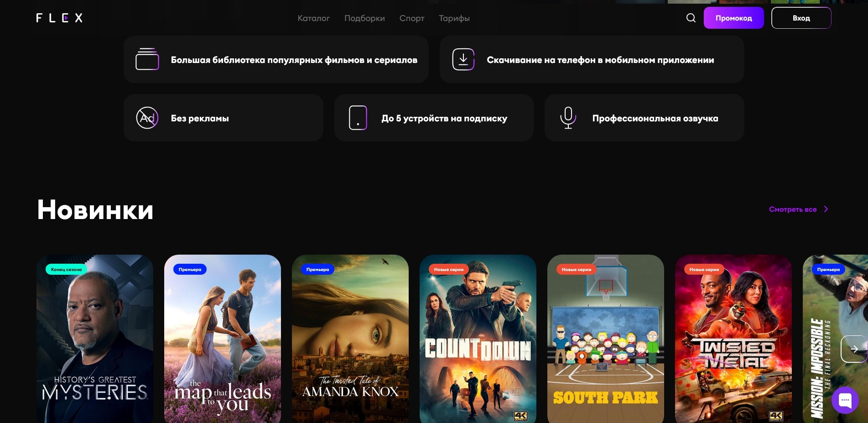The height and width of the screenshot is (423, 868).
Task: Open Тарифы pricing page
Action: (x=454, y=18)
